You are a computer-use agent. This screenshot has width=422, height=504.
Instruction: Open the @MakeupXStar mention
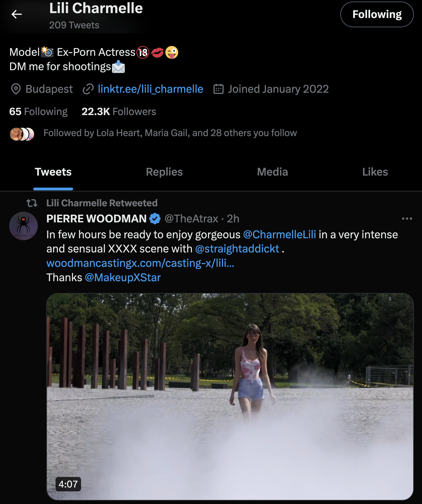tap(122, 278)
